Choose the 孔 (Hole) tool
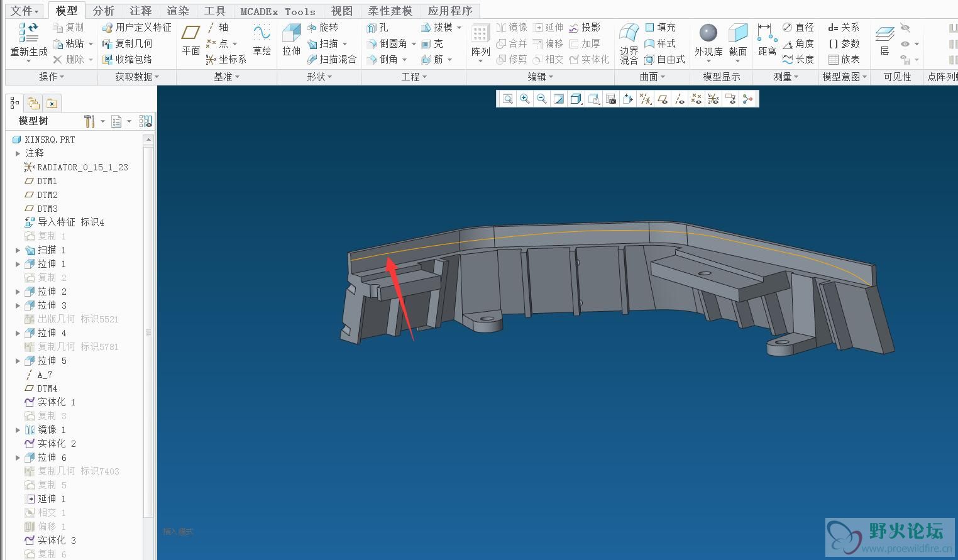958x560 pixels. click(x=378, y=28)
